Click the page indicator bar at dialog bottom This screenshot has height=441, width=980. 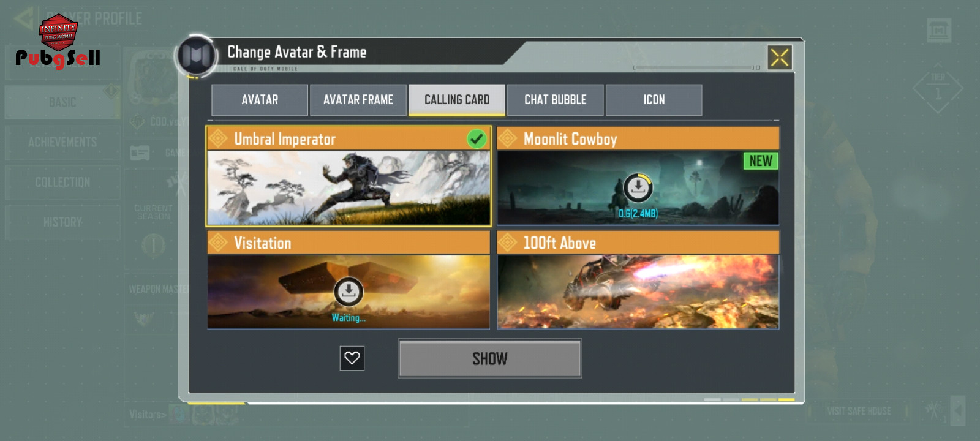[750, 399]
